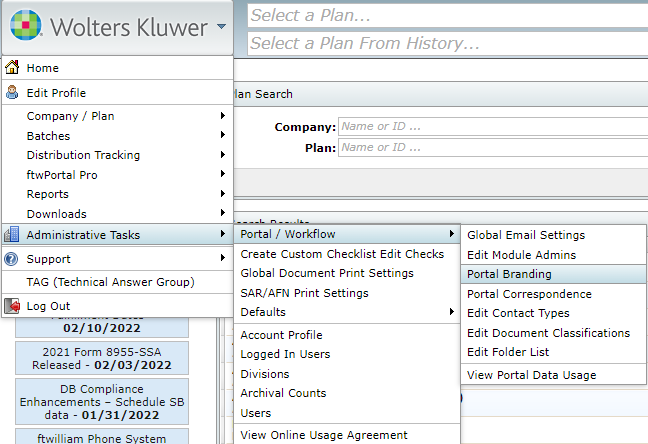This screenshot has height=444, width=648.
Task: Open Create Custom Checklist Edit Checks
Action: tap(347, 254)
